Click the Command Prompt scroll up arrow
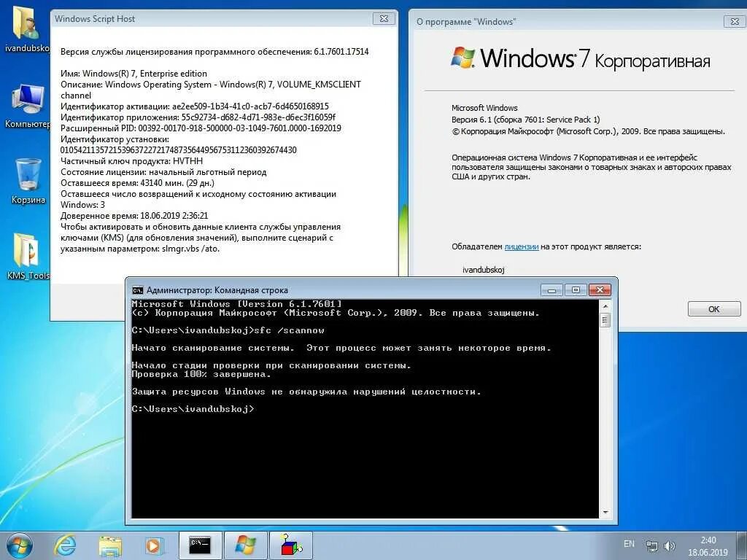The height and width of the screenshot is (560, 747). [x=605, y=306]
